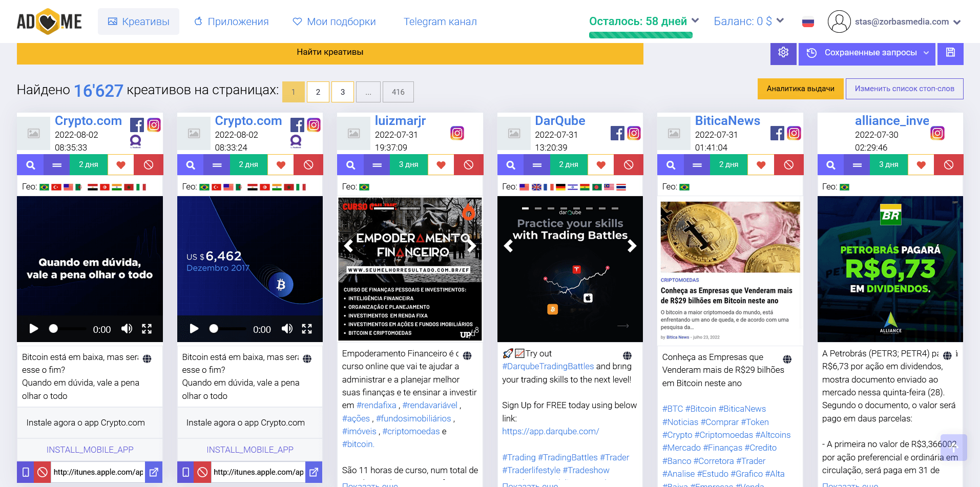Viewport: 980px width, 487px height.
Task: Mute the Quando em dúvida video
Action: pyautogui.click(x=127, y=329)
